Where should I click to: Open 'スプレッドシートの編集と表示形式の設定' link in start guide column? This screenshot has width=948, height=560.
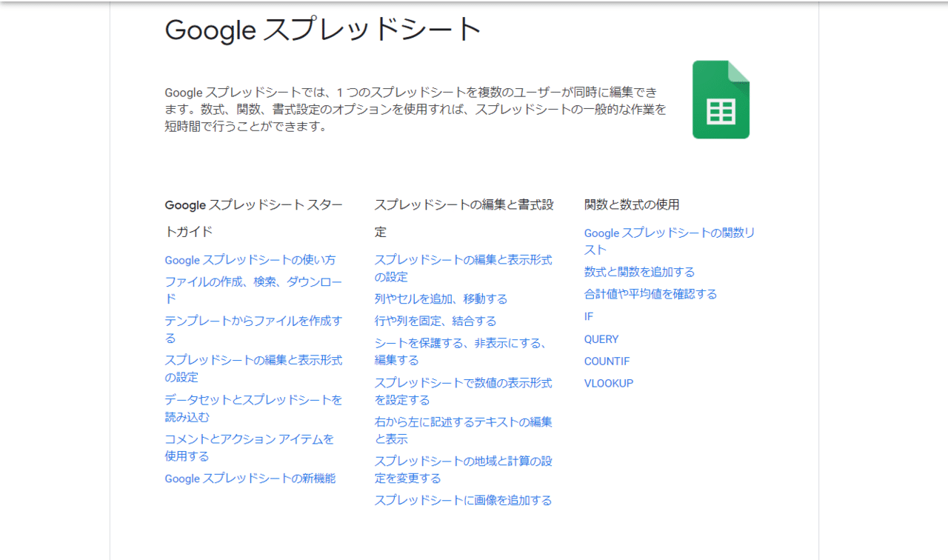253,369
